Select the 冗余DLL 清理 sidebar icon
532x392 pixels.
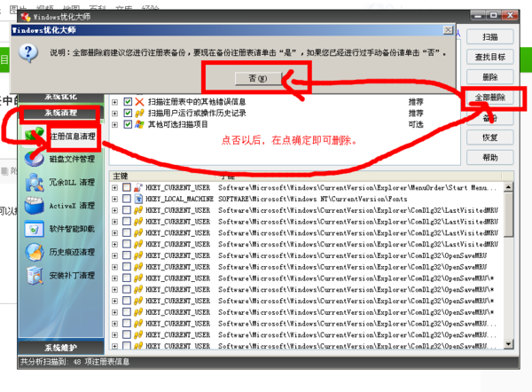[x=35, y=183]
